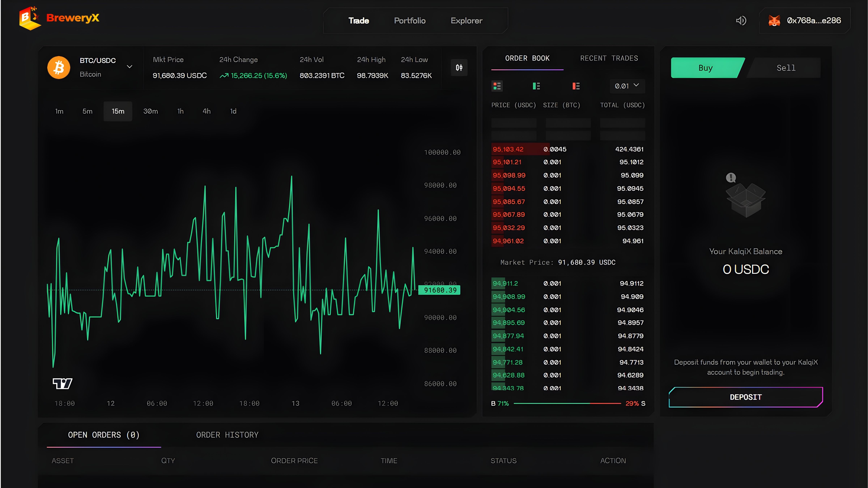This screenshot has height=488, width=868.
Task: Open the 0.01 price grouping dropdown
Action: coord(627,86)
